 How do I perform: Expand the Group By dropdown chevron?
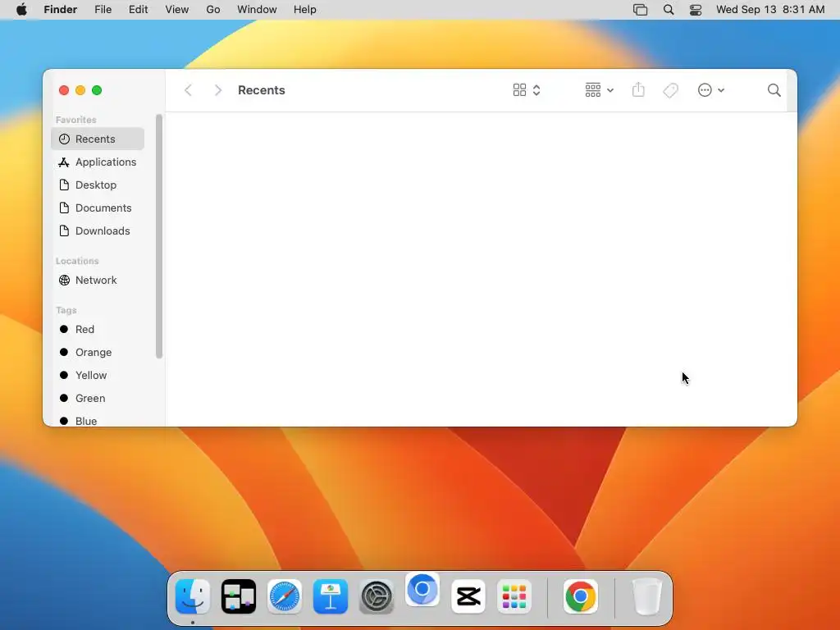point(610,90)
